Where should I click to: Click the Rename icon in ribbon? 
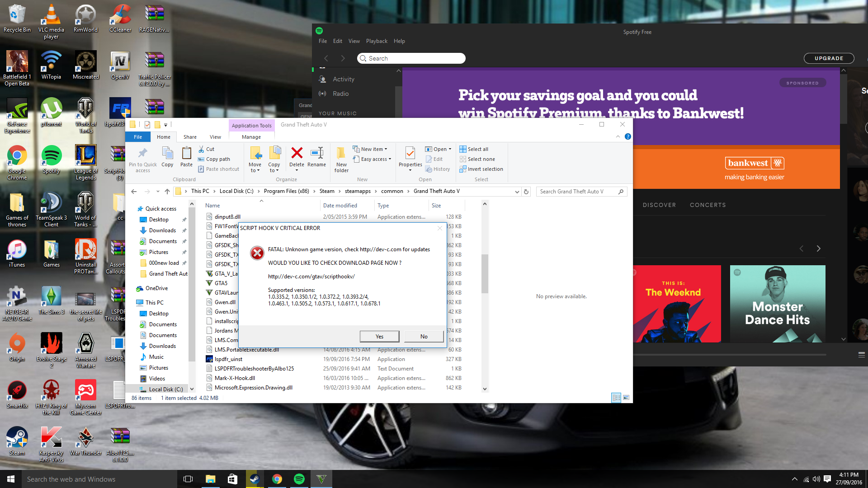pyautogui.click(x=316, y=154)
